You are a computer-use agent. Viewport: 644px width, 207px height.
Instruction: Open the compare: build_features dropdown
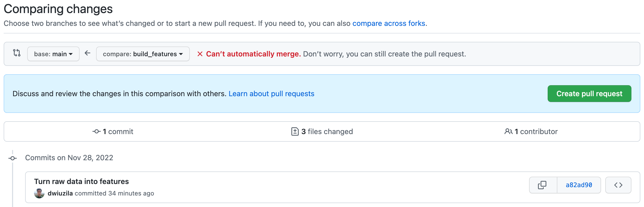[x=143, y=54]
